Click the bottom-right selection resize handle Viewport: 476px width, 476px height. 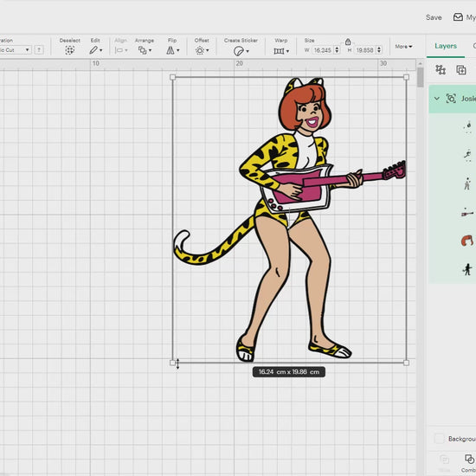pos(407,363)
